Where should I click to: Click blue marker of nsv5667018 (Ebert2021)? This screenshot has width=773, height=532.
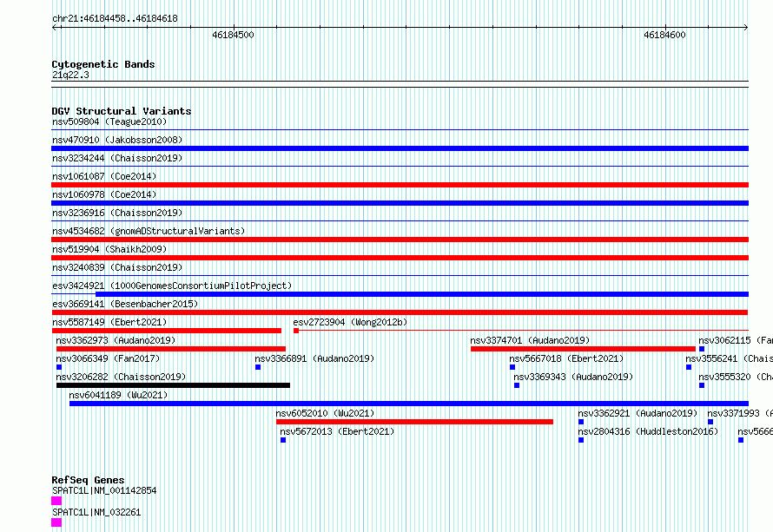click(512, 367)
